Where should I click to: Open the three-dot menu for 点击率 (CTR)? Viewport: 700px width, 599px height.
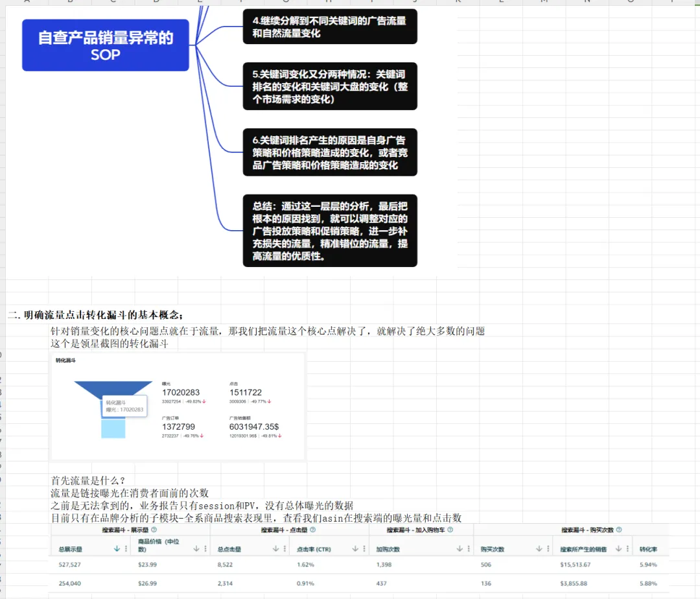(364, 548)
